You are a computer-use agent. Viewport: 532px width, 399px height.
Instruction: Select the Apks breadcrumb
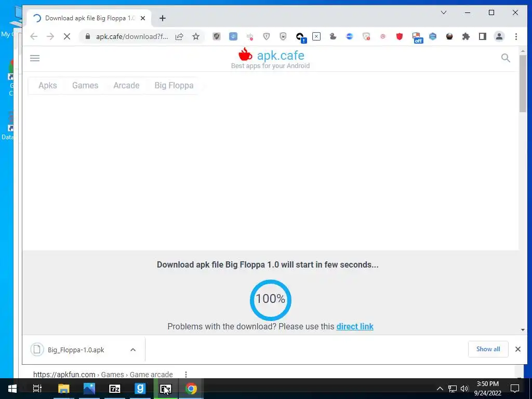point(47,86)
